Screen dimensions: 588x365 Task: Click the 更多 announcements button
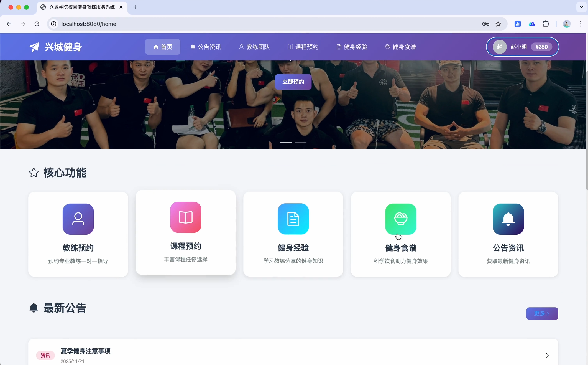pos(542,313)
